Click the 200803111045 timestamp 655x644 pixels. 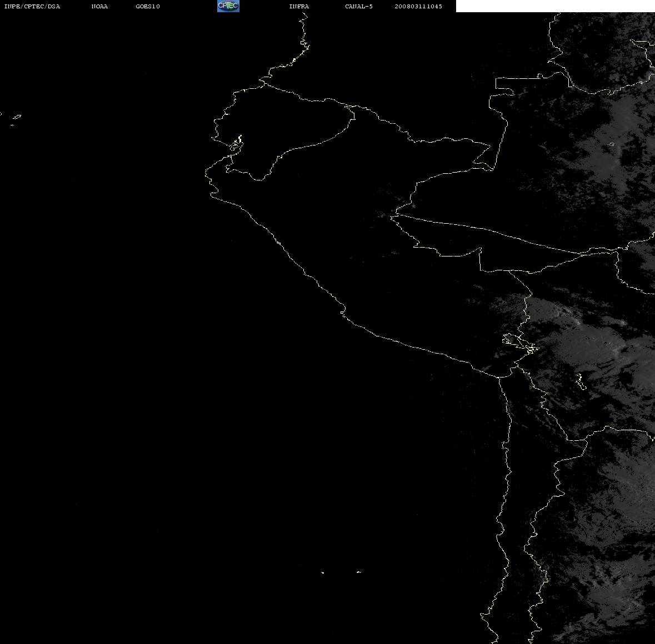coord(418,6)
